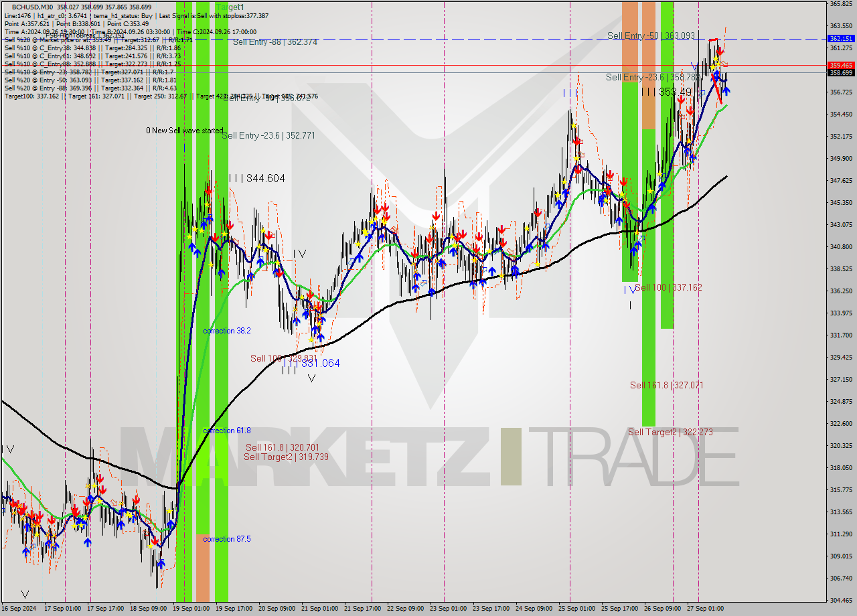
Task: Click the '0 New Sell wave started' annotation
Action: tap(185, 131)
